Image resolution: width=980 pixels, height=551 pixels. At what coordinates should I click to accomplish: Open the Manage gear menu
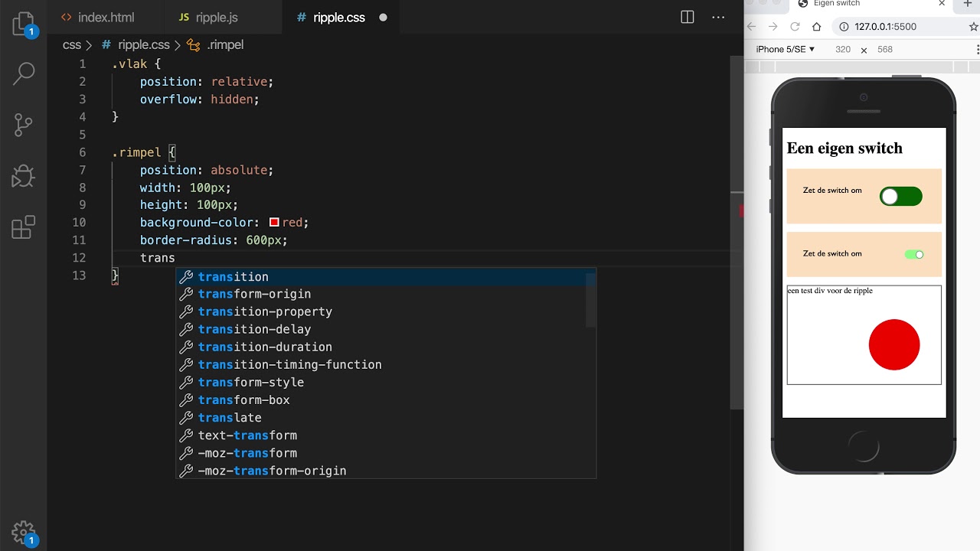click(24, 531)
